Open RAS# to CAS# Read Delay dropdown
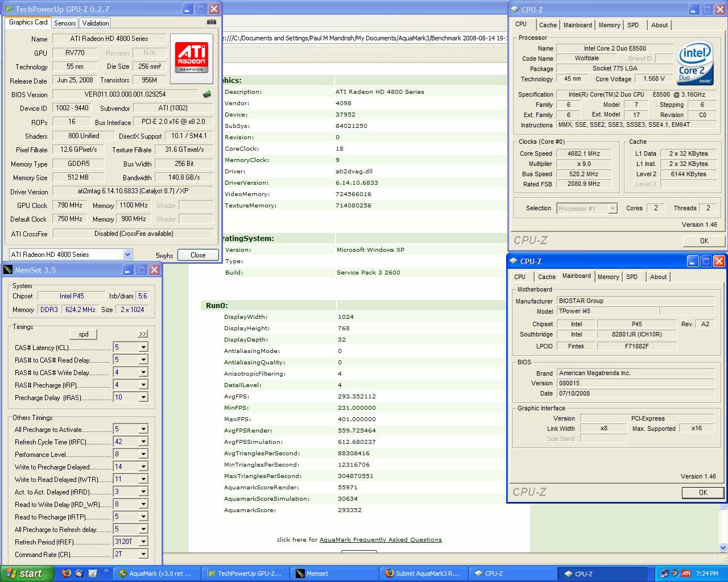Image resolution: width=728 pixels, height=582 pixels. (143, 360)
